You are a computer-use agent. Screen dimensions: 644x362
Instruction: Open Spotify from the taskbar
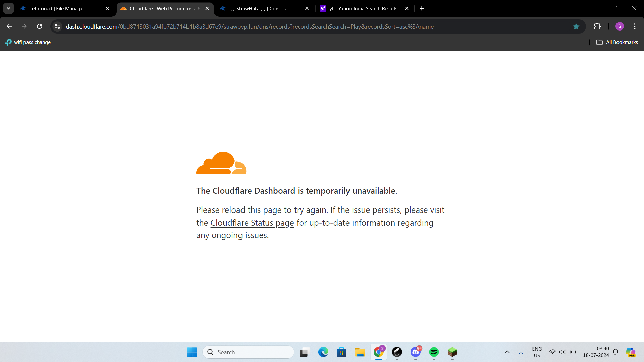(x=434, y=352)
